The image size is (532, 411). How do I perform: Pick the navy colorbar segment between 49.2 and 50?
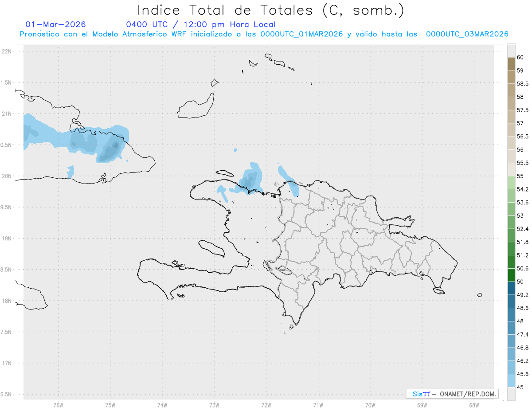click(x=511, y=288)
